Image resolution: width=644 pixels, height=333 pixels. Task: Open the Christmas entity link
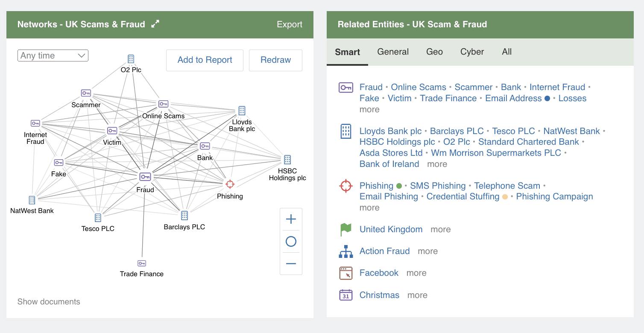coord(379,295)
